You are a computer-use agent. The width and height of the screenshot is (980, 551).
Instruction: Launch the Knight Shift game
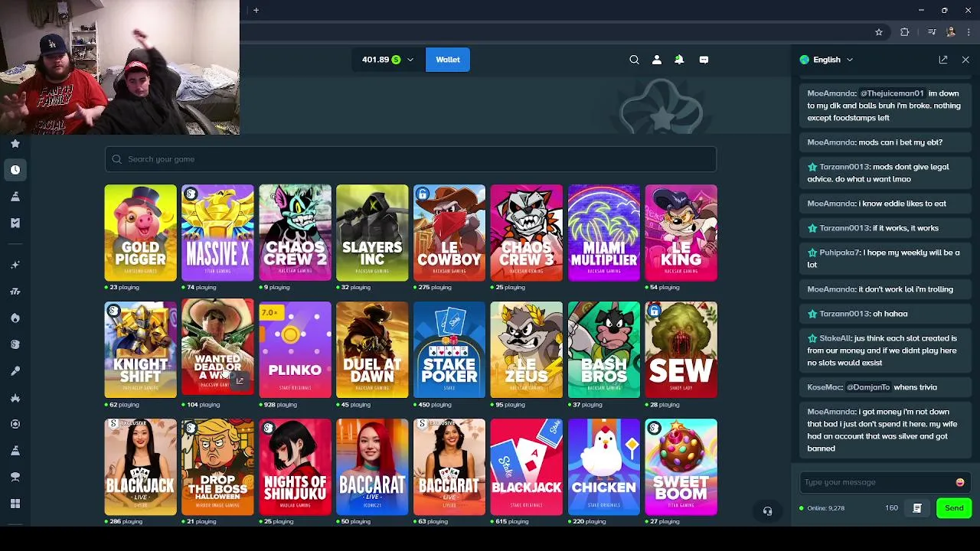pyautogui.click(x=140, y=350)
